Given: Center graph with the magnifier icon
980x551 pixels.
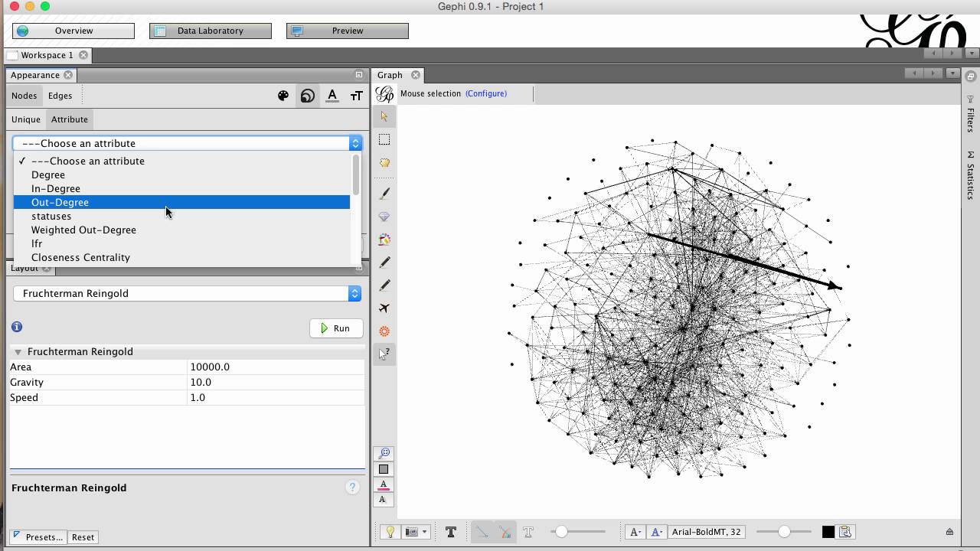Looking at the screenshot, I should pyautogui.click(x=384, y=453).
